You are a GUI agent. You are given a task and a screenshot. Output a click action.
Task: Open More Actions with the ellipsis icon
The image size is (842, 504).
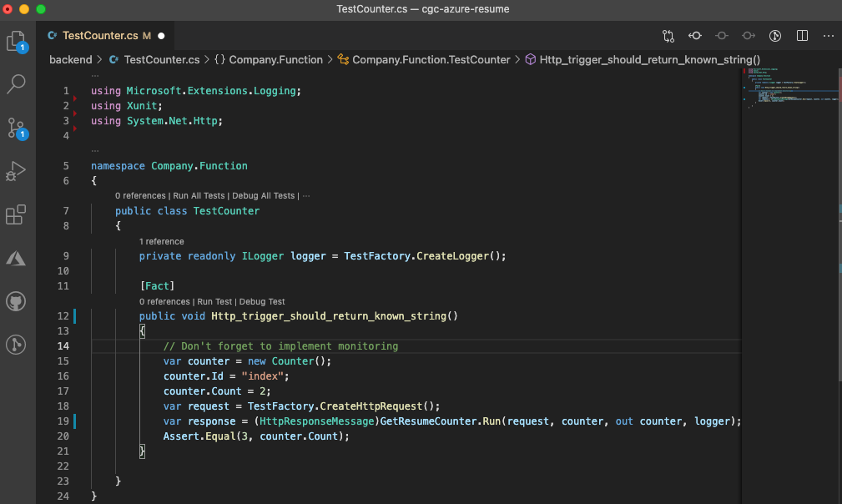(x=829, y=36)
